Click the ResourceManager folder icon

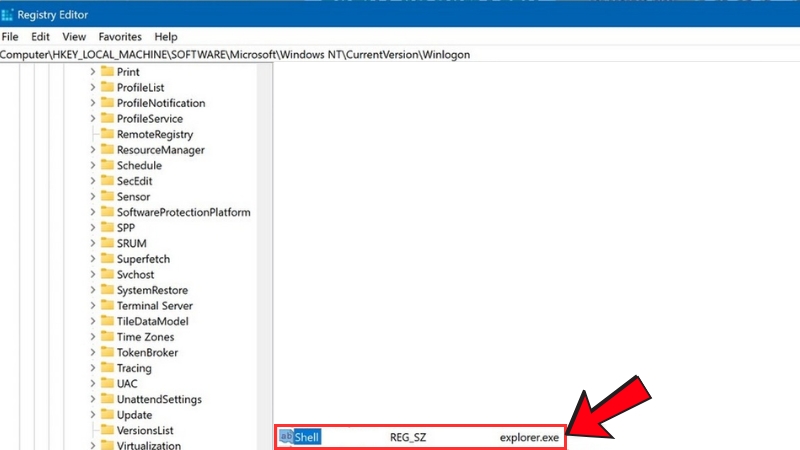point(107,149)
